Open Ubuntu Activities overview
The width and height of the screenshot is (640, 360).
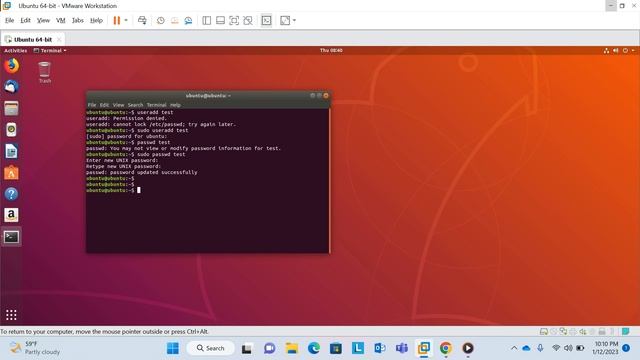pyautogui.click(x=16, y=51)
